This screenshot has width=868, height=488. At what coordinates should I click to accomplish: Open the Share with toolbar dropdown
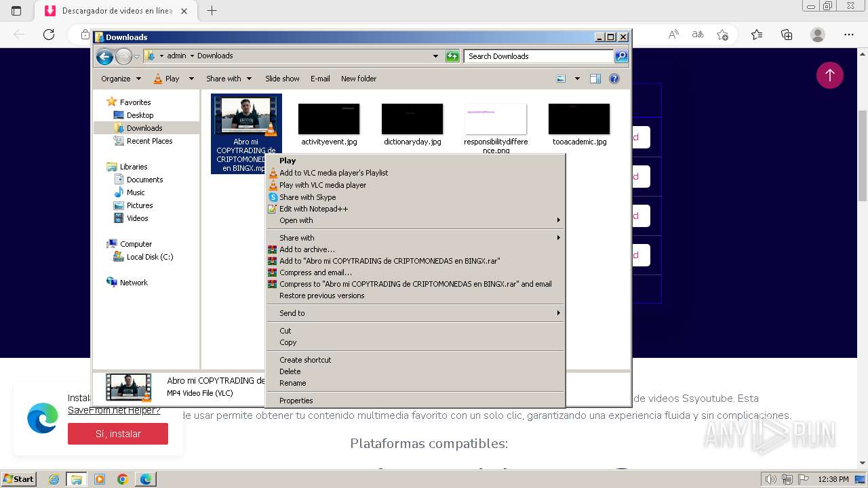click(x=229, y=79)
